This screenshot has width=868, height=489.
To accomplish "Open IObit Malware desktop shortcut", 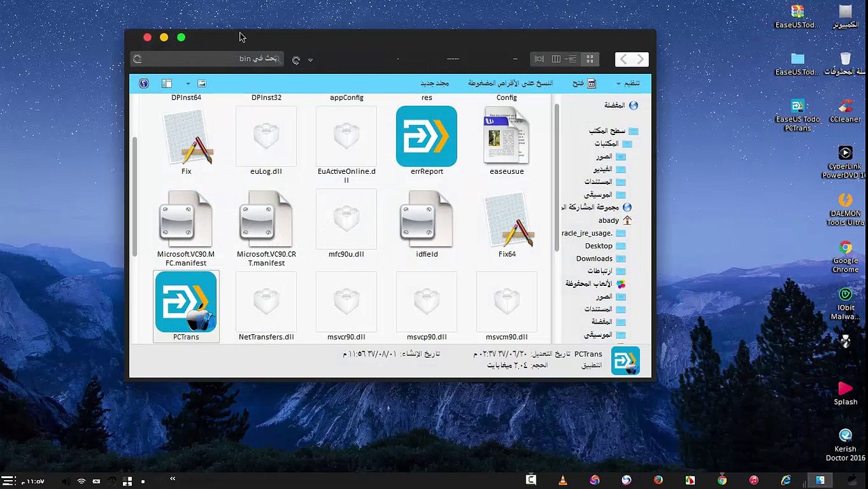I will [846, 304].
